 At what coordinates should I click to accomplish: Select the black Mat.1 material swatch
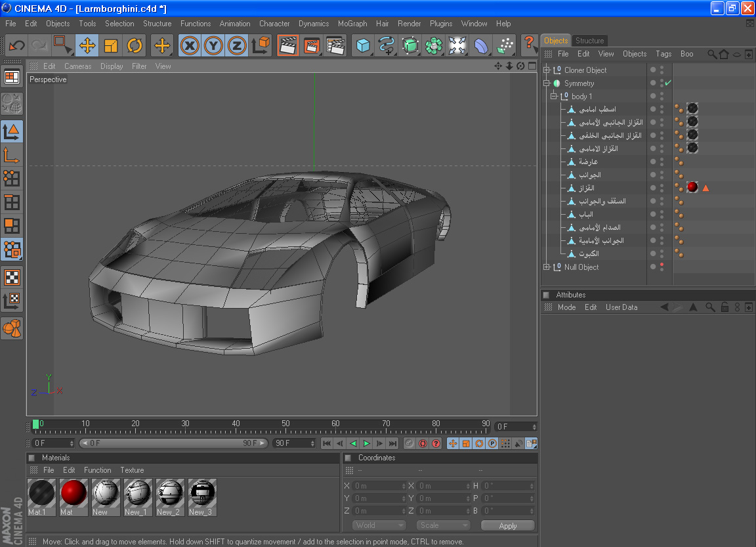coord(41,497)
